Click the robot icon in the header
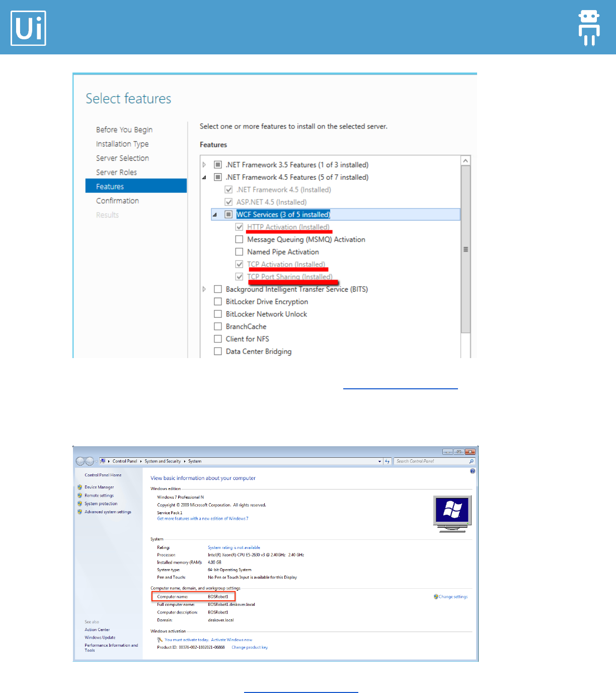This screenshot has width=616, height=693. 589,28
